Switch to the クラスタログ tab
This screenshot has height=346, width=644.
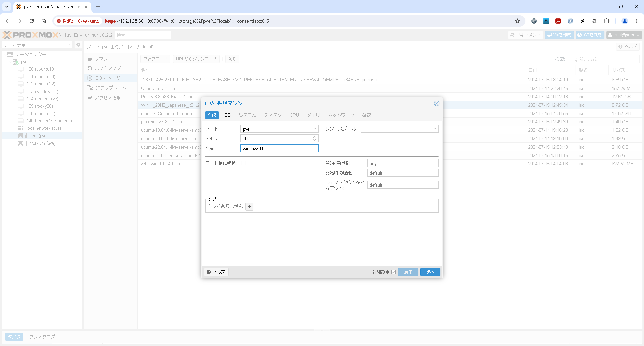42,337
